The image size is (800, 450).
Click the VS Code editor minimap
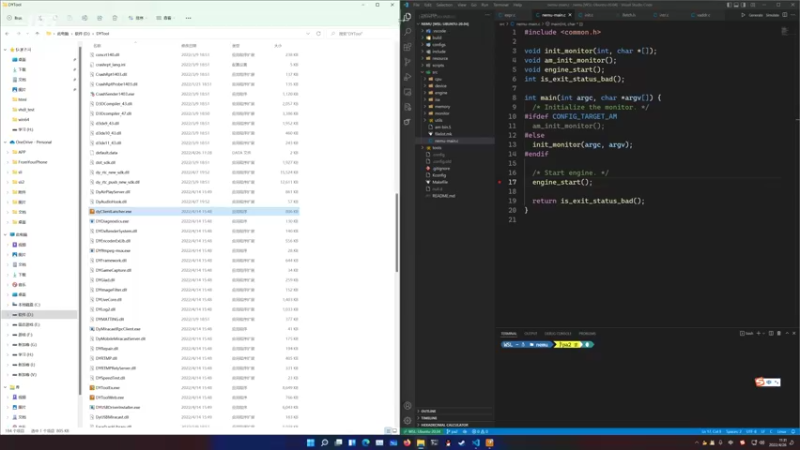click(785, 32)
